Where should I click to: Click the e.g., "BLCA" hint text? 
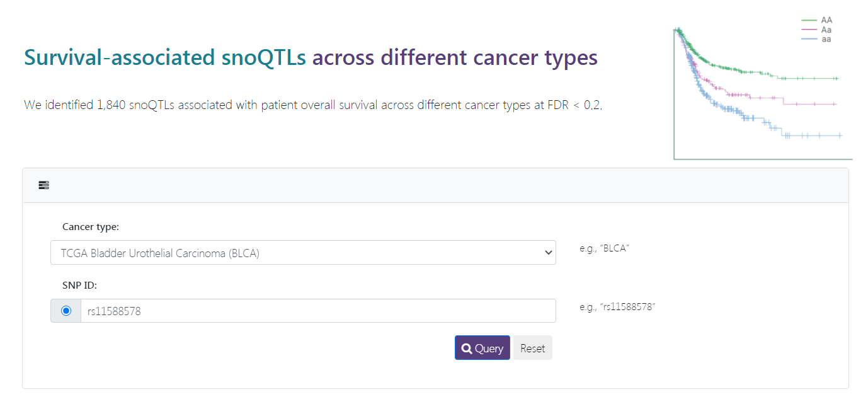(605, 248)
